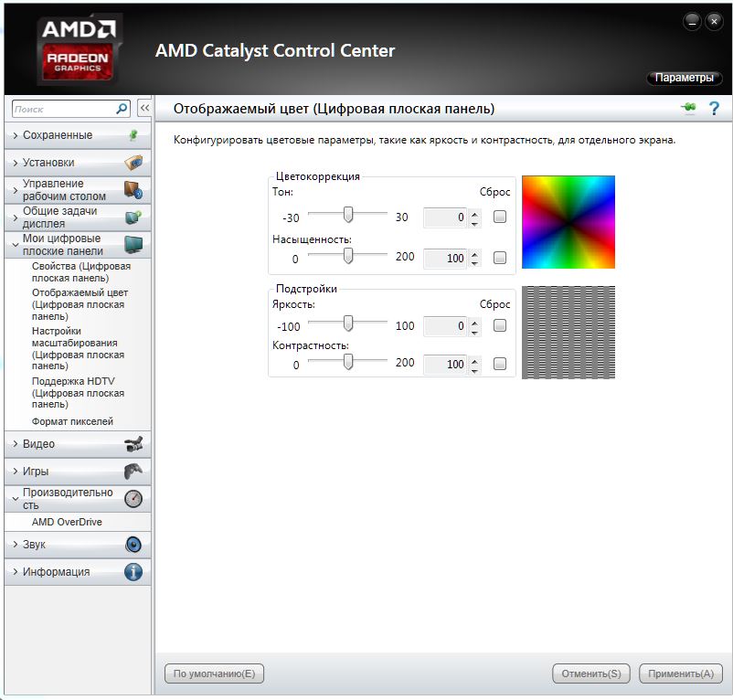
Task: Collapse Мои цифровые плоские панели section
Action: point(16,245)
